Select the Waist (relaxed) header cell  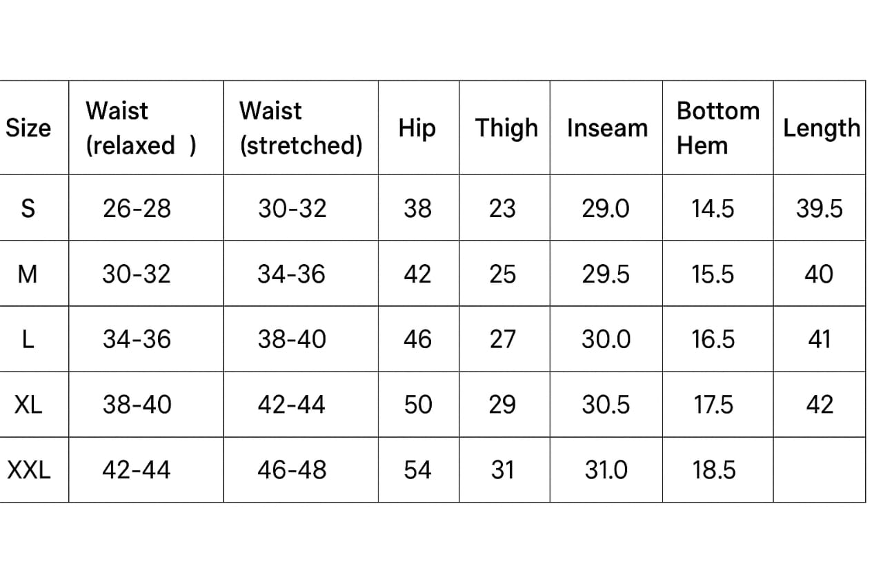(x=141, y=128)
